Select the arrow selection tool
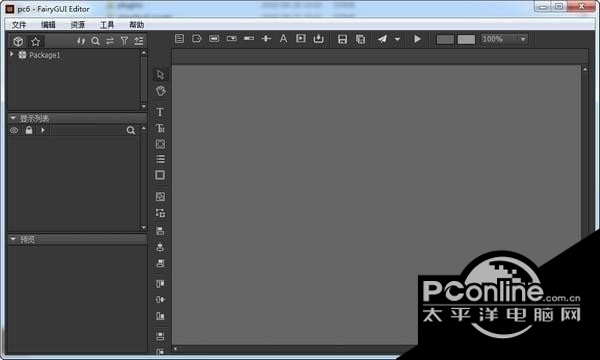This screenshot has height=360, width=600. [160, 75]
